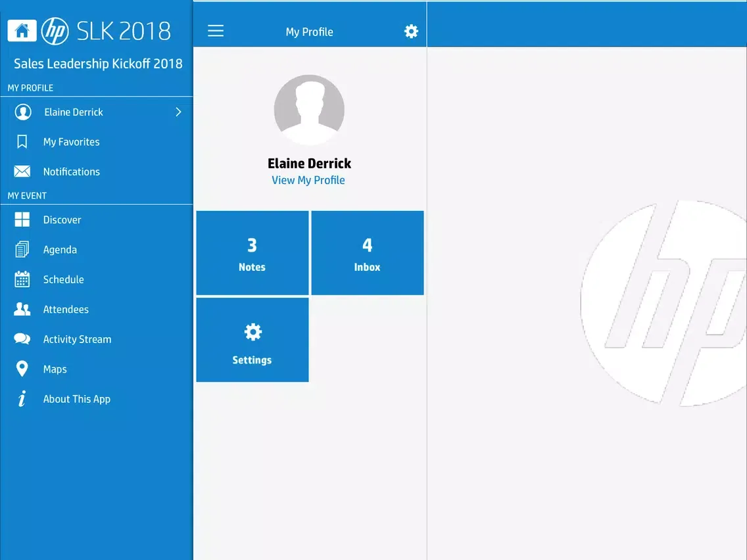747x560 pixels.
Task: Open the hamburger menu icon
Action: point(215,32)
